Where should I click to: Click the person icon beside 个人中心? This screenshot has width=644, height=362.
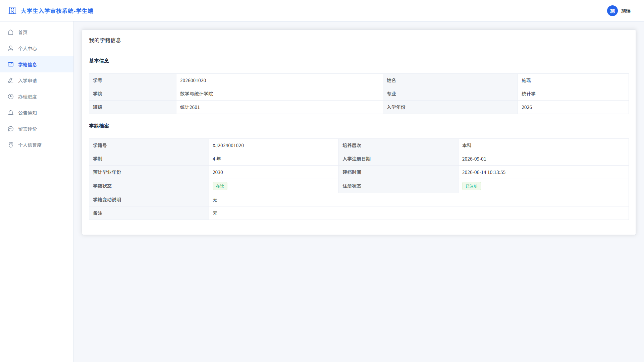pyautogui.click(x=11, y=48)
